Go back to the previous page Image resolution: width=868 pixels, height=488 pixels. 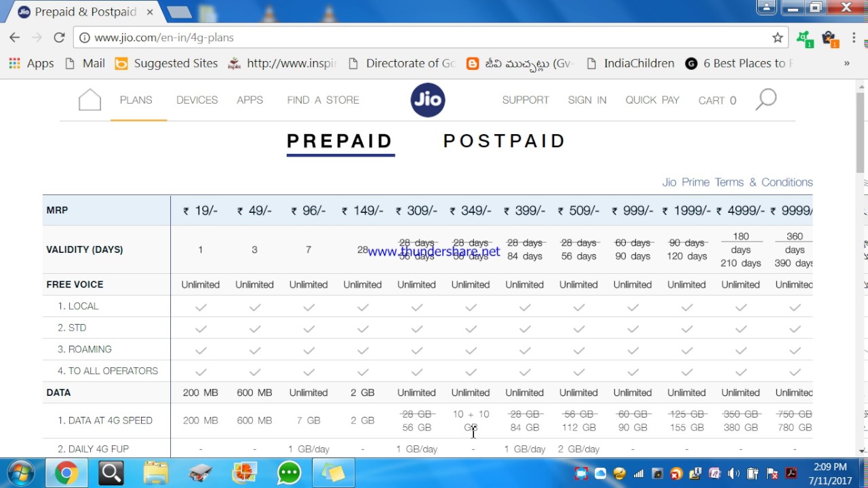(x=14, y=37)
